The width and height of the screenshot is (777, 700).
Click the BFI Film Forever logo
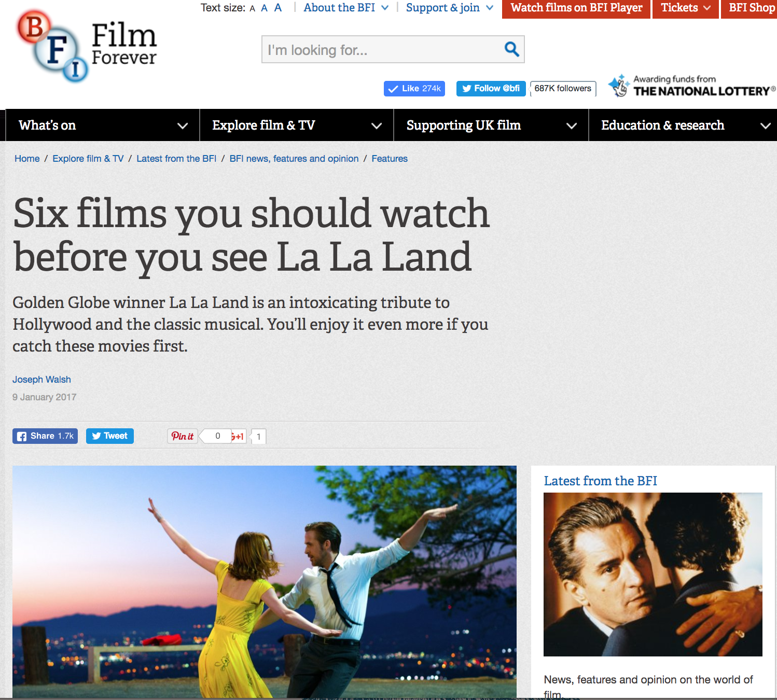click(87, 46)
